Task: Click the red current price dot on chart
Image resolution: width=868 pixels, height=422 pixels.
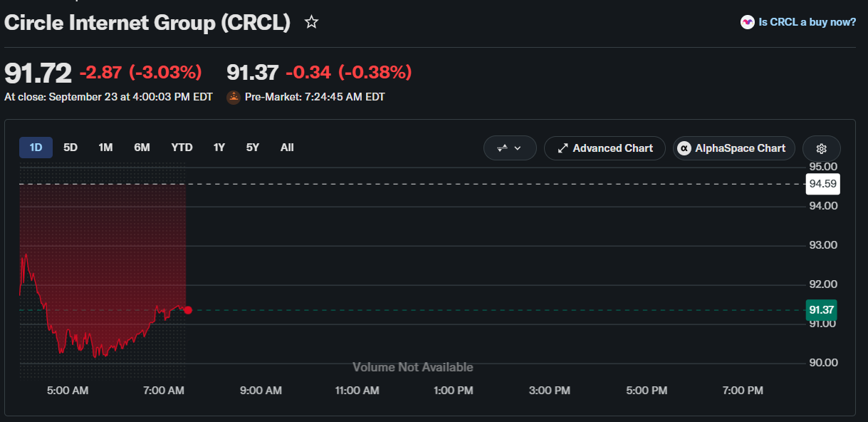Action: [x=188, y=310]
